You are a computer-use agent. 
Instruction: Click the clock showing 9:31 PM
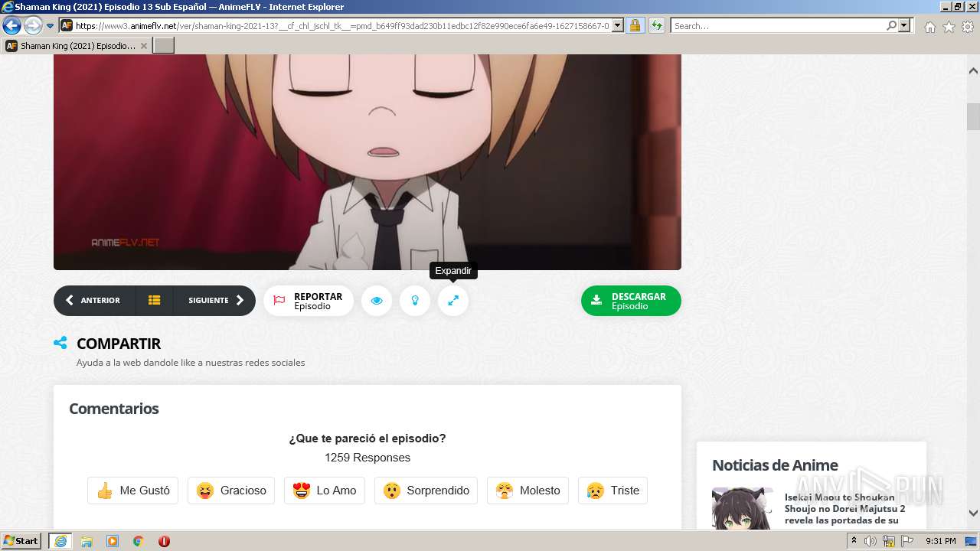pos(941,541)
